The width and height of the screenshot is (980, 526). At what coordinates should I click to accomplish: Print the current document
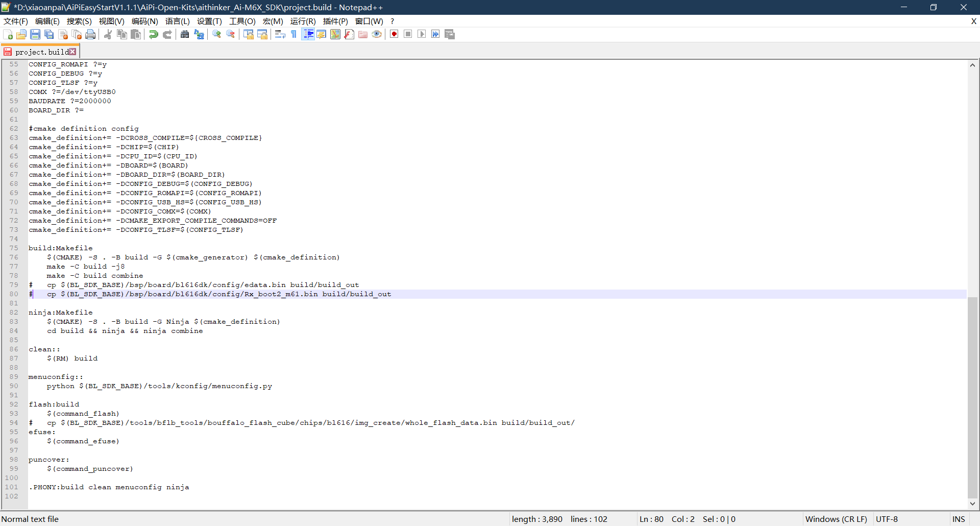91,34
